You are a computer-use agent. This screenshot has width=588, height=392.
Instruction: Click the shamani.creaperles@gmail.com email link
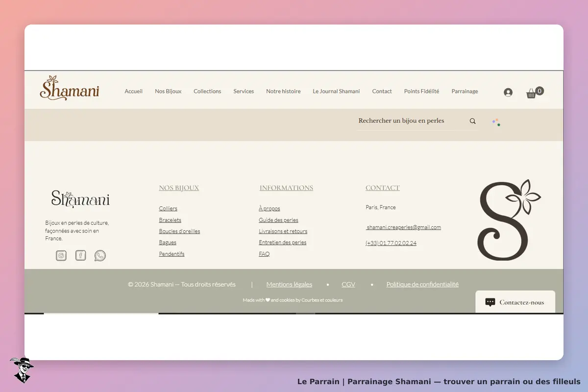[x=403, y=227]
